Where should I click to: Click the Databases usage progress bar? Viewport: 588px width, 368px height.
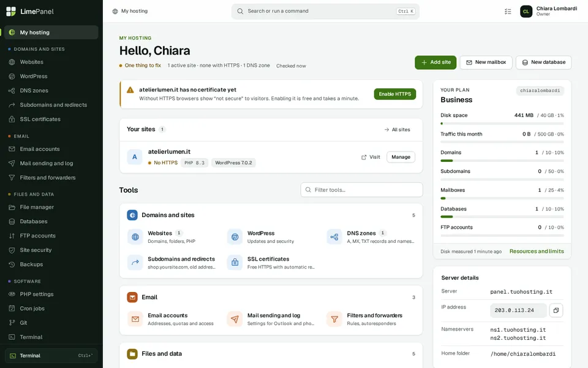click(x=502, y=217)
